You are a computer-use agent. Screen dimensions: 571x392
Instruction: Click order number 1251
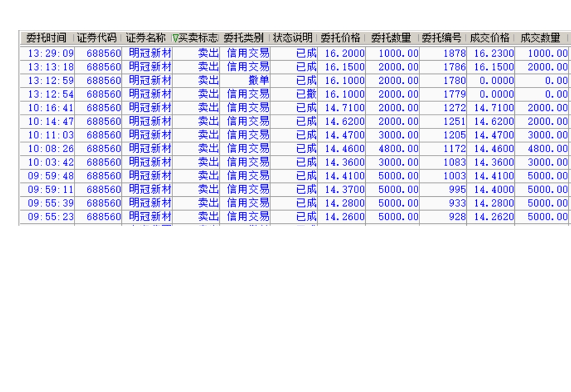click(455, 121)
